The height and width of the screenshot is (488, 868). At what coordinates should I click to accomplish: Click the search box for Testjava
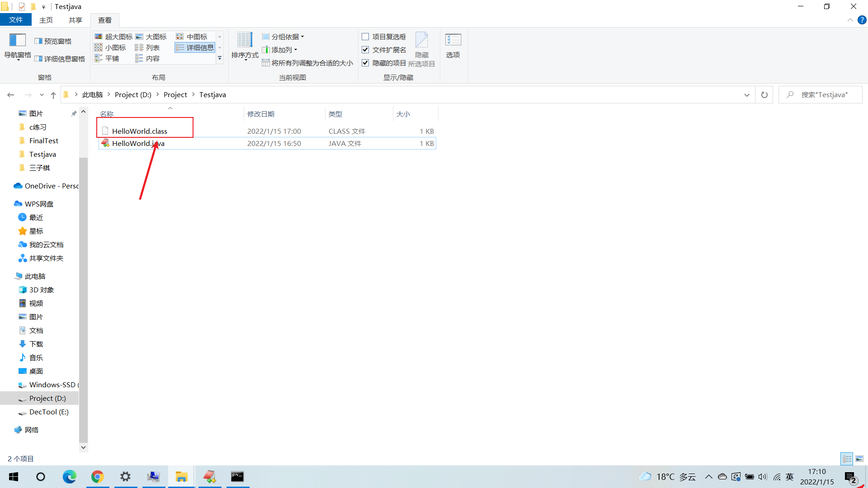click(821, 94)
